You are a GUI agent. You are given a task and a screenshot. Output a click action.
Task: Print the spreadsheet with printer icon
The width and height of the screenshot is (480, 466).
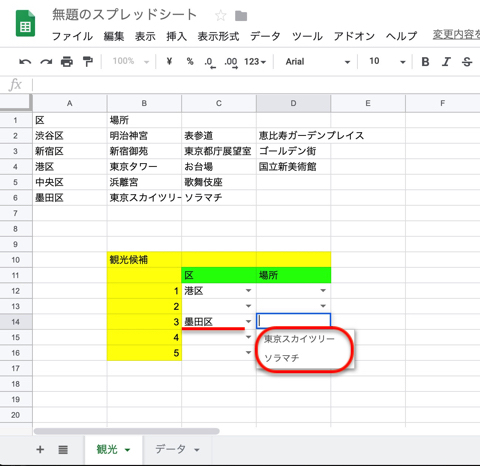pyautogui.click(x=67, y=62)
